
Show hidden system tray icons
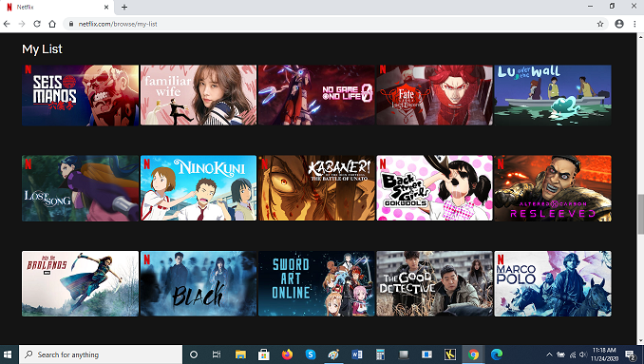tap(549, 354)
